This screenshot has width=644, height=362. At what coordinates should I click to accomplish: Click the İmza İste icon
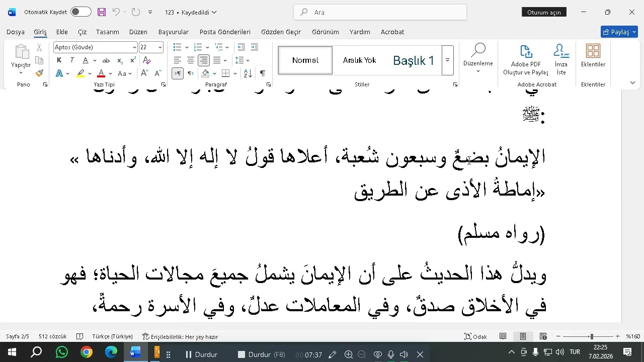[x=561, y=60]
